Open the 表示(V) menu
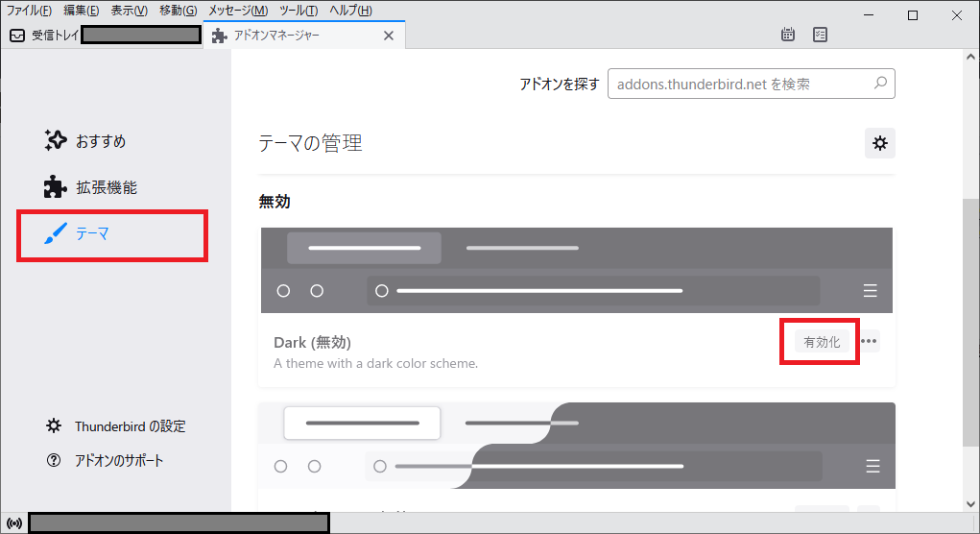The height and width of the screenshot is (534, 980). pyautogui.click(x=130, y=10)
